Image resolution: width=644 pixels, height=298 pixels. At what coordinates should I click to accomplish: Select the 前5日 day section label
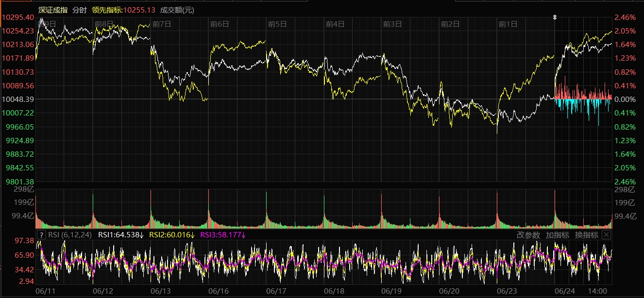coord(277,23)
